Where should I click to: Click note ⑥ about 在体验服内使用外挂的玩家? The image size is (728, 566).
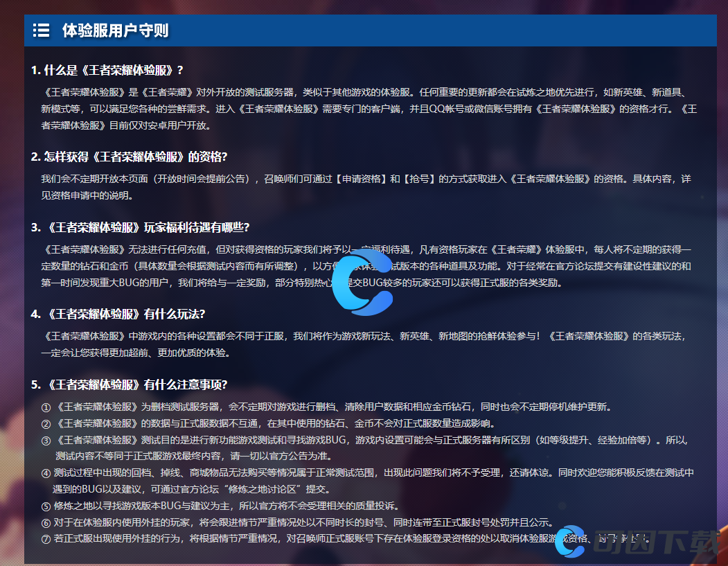pos(298,523)
